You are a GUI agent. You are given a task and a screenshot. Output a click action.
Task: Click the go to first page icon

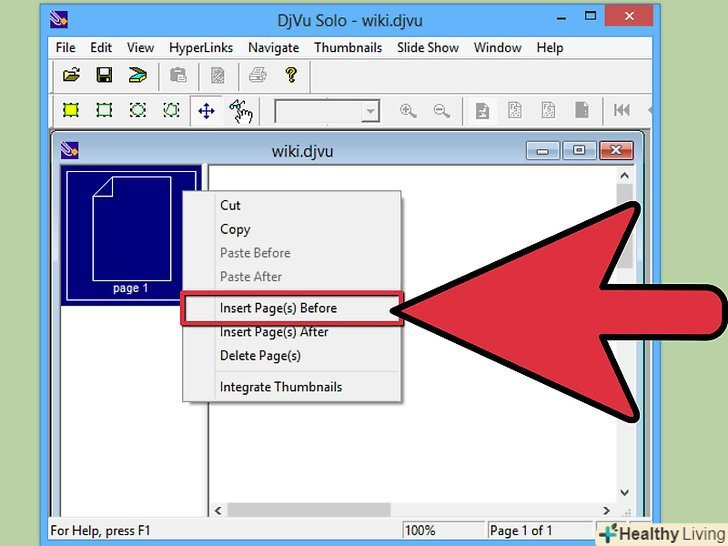tap(622, 110)
